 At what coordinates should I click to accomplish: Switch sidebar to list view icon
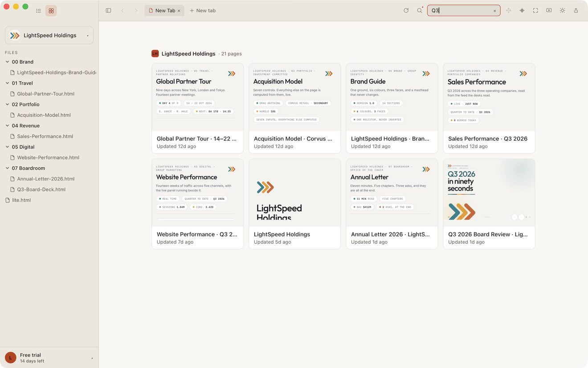click(x=39, y=11)
